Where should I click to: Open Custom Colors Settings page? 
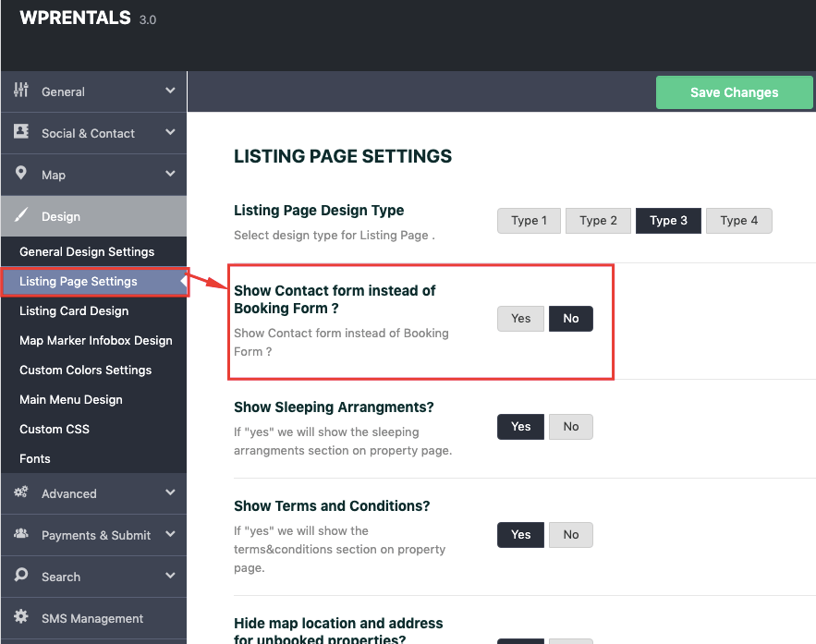[85, 371]
